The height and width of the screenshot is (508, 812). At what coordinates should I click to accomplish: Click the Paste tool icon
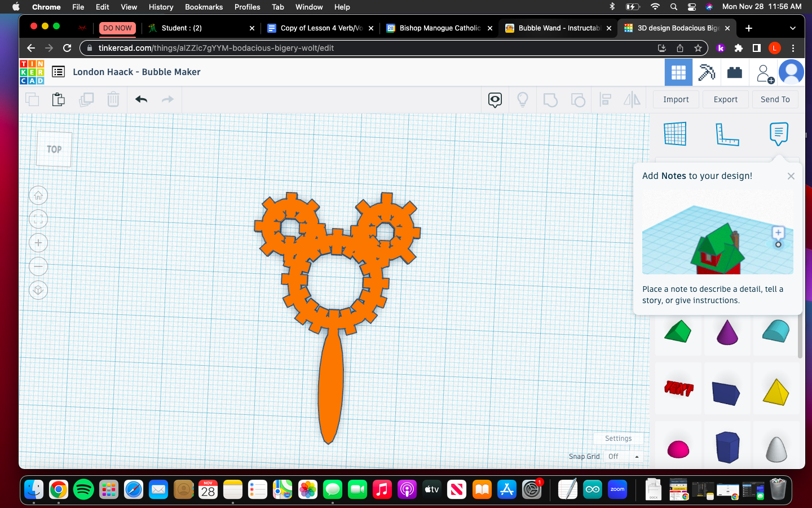point(59,99)
